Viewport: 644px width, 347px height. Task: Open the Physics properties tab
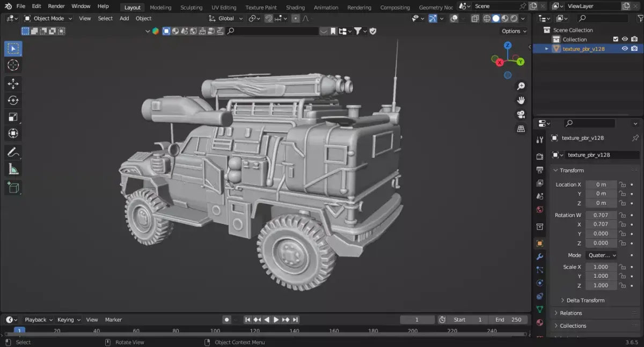click(540, 283)
